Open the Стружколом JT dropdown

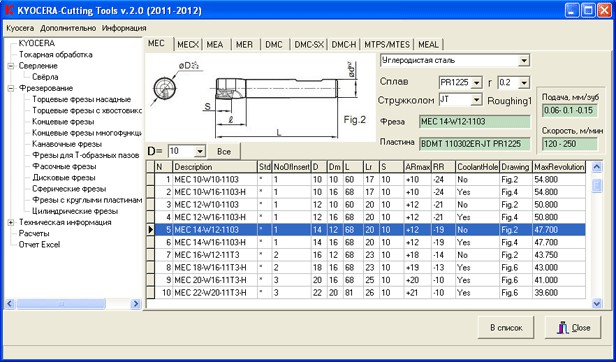coord(476,100)
